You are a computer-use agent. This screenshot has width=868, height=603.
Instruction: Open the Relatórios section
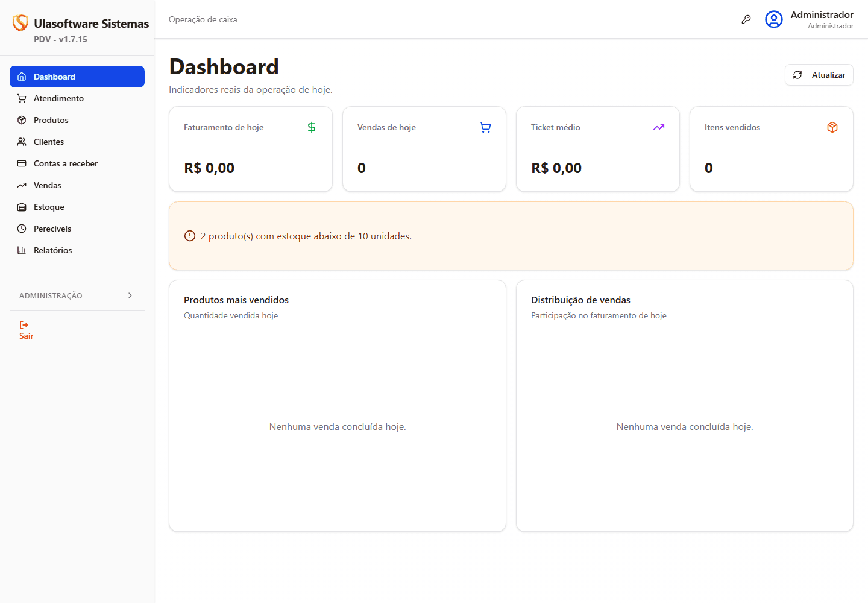(77, 250)
